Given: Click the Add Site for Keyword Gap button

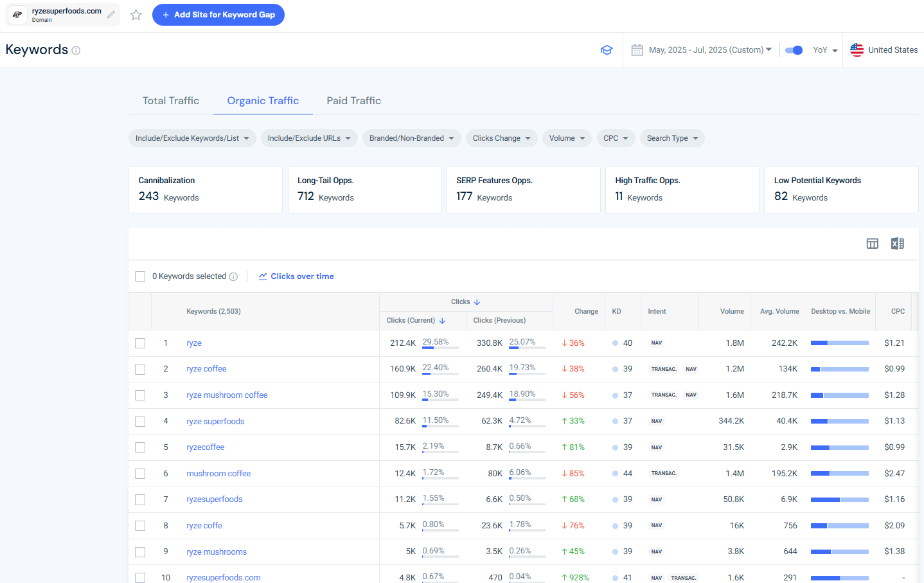Looking at the screenshot, I should 218,14.
